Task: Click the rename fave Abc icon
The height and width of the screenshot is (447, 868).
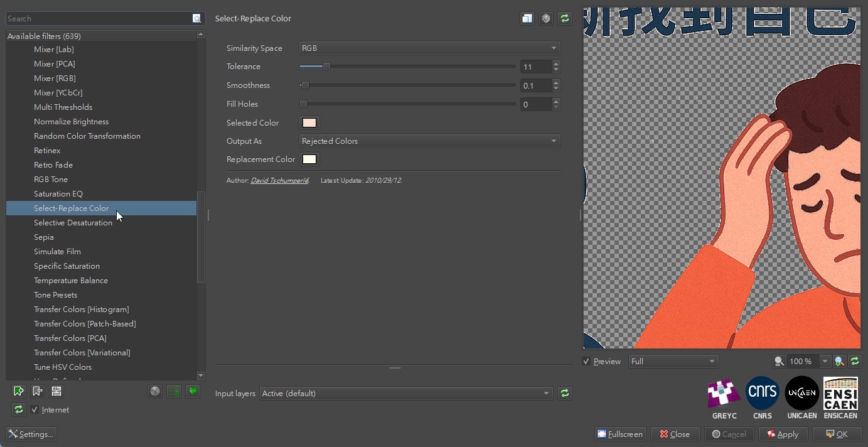Action: (x=56, y=391)
